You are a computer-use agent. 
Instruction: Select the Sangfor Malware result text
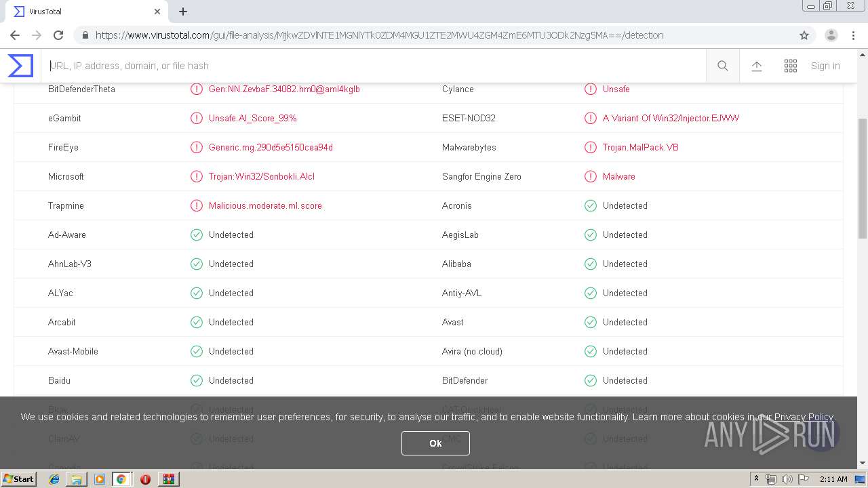point(619,176)
